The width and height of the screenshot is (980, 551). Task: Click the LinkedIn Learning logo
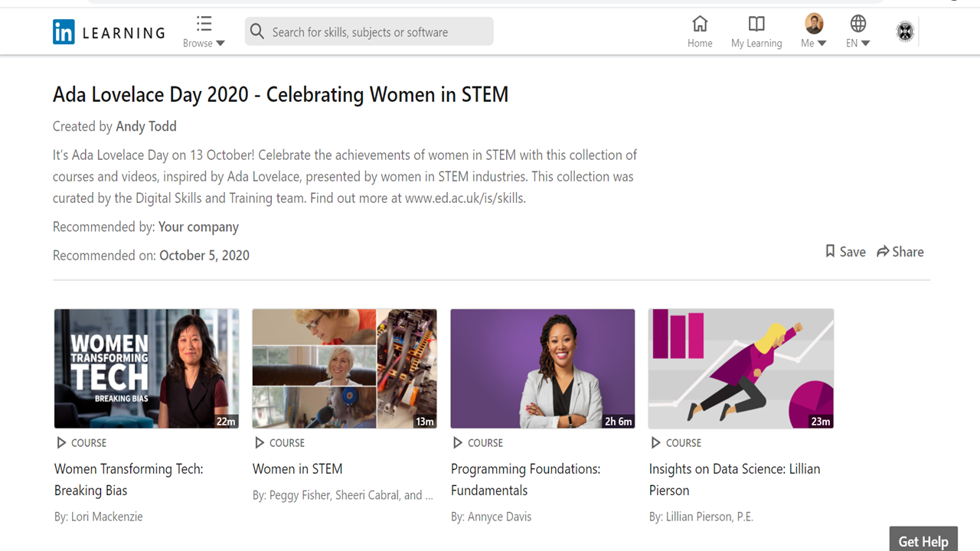(109, 32)
